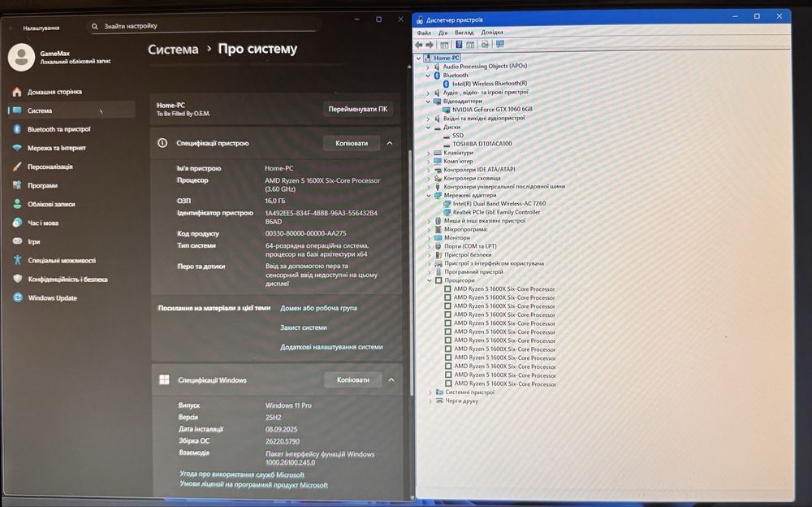Click Система breadcrumb in Settings header
Screen dimensions: 812x507
pyautogui.click(x=173, y=50)
